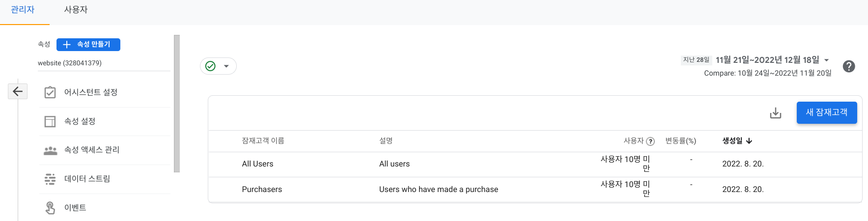Click the 속성 설정 layout icon
This screenshot has height=221, width=868.
[x=50, y=121]
